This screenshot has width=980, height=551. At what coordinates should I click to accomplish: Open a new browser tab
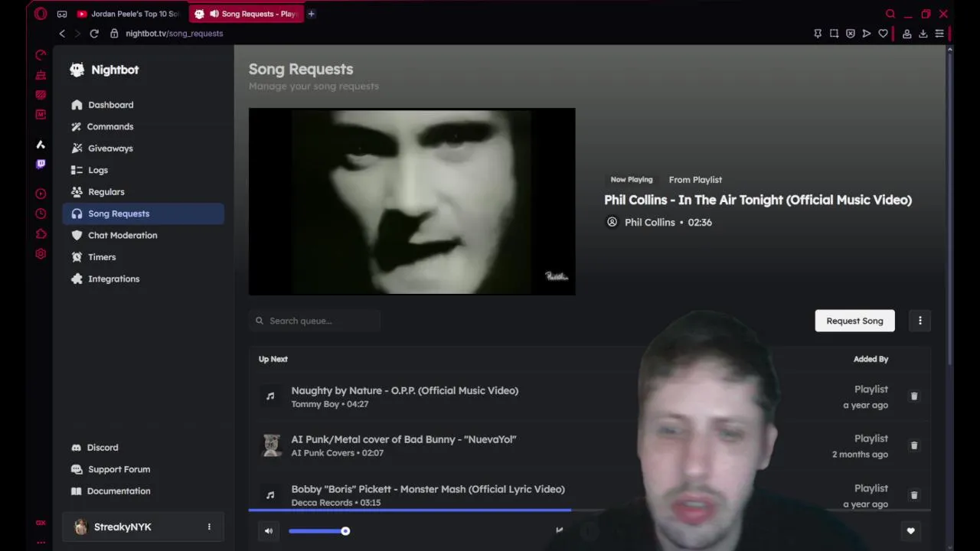pos(311,14)
